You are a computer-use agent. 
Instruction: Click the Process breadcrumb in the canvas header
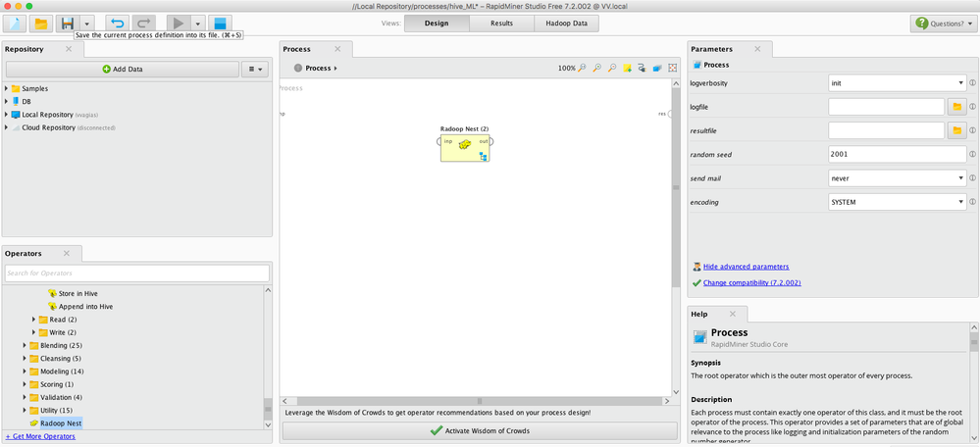[320, 68]
